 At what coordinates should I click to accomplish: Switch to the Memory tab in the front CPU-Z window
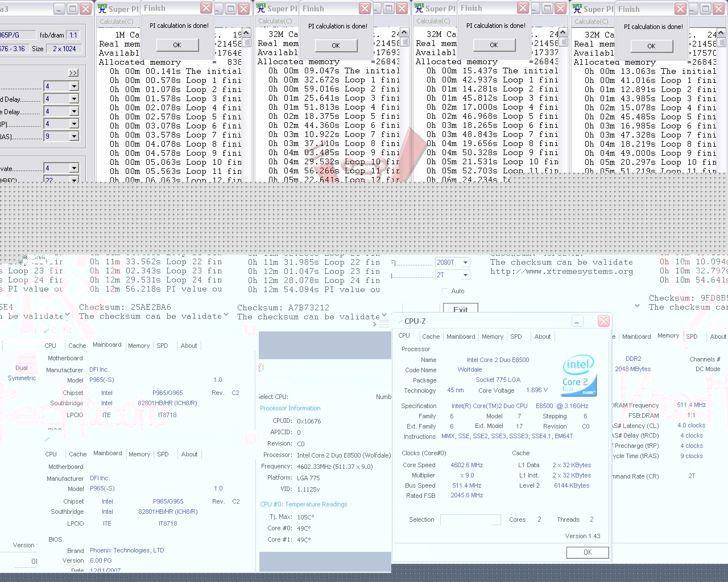[493, 336]
